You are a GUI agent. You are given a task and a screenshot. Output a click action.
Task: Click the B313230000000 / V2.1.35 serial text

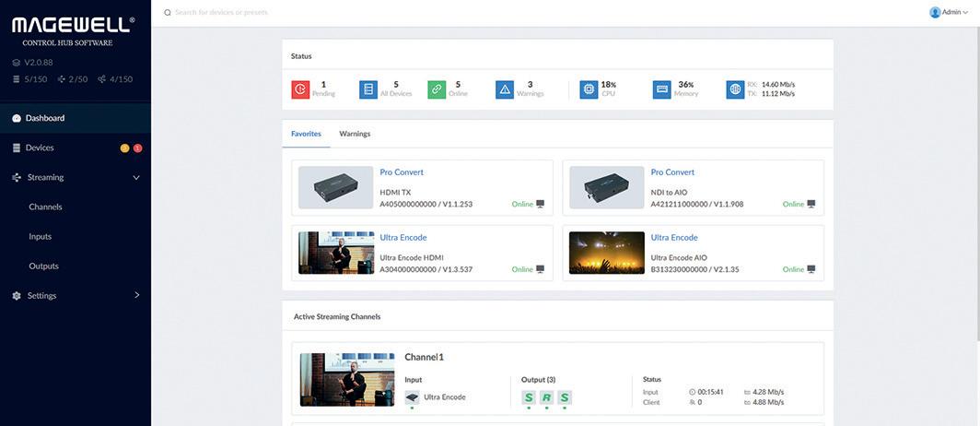coord(695,269)
